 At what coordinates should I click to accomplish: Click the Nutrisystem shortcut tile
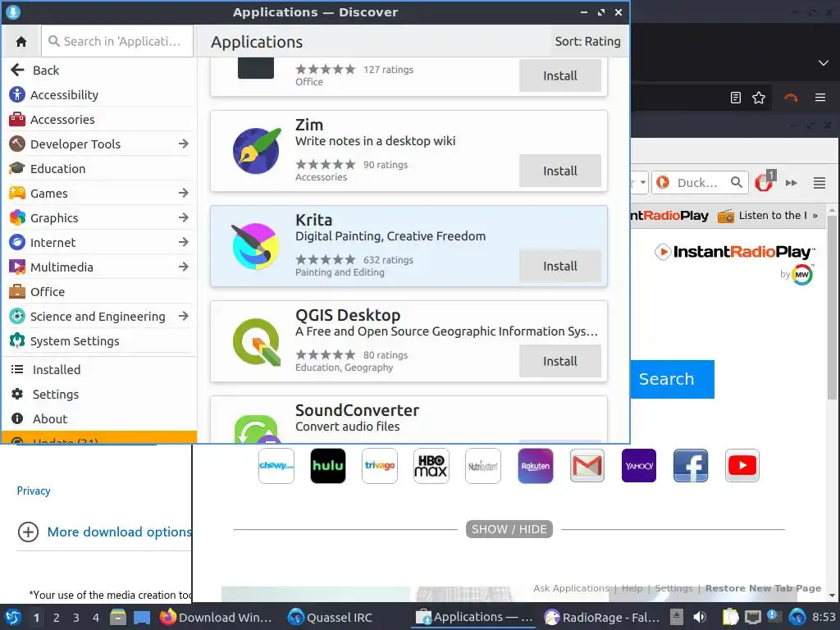(483, 466)
